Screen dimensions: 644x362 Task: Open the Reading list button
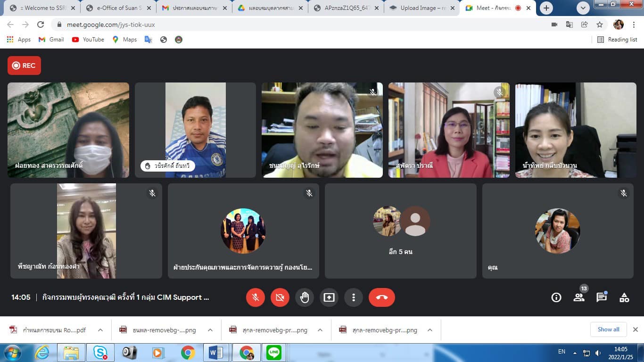617,40
